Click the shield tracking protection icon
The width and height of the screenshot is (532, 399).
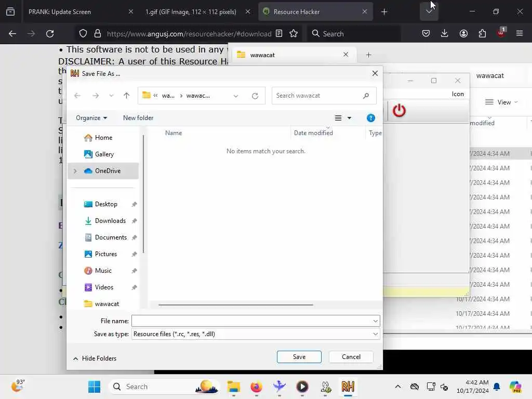click(83, 34)
